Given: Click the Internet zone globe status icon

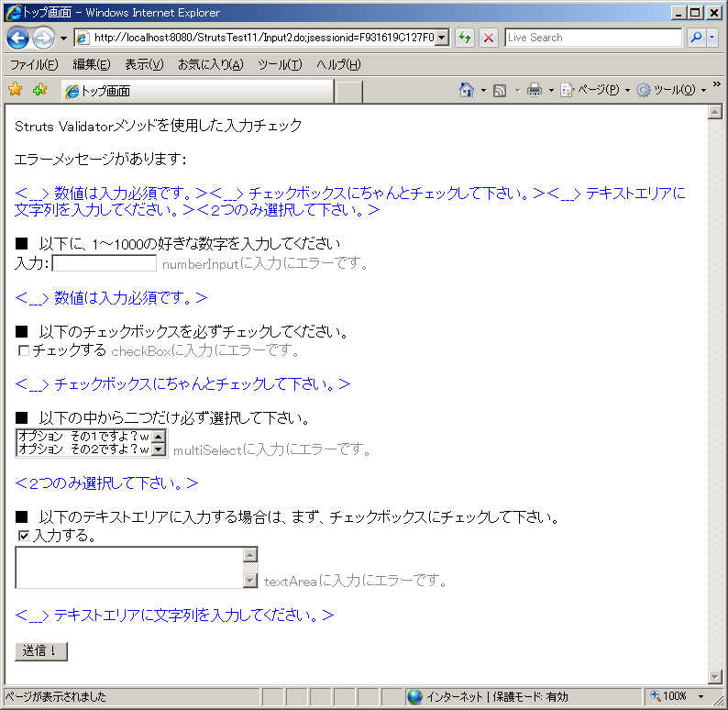Looking at the screenshot, I should [414, 696].
